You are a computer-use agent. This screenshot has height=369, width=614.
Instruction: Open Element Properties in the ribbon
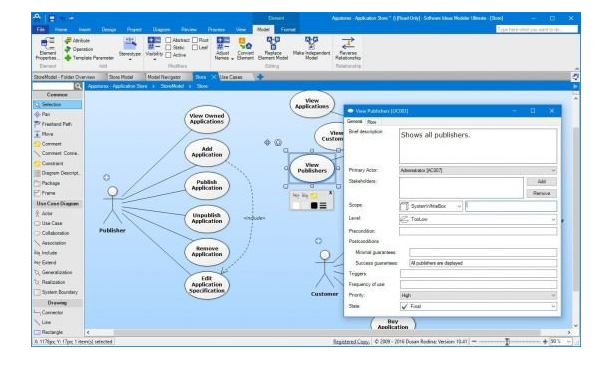pyautogui.click(x=47, y=49)
